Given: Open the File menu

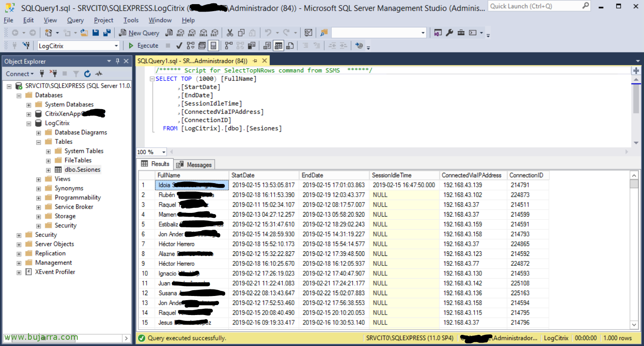Looking at the screenshot, I should (8, 20).
